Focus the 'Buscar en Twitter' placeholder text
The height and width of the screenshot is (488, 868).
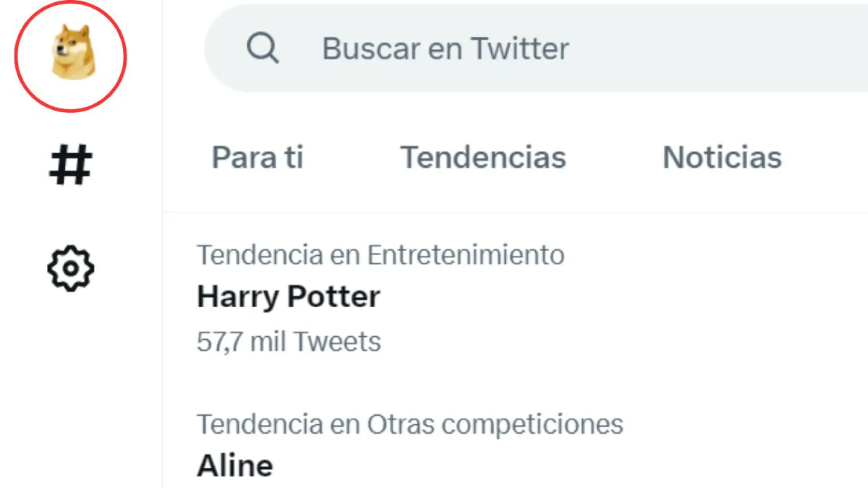tap(445, 48)
